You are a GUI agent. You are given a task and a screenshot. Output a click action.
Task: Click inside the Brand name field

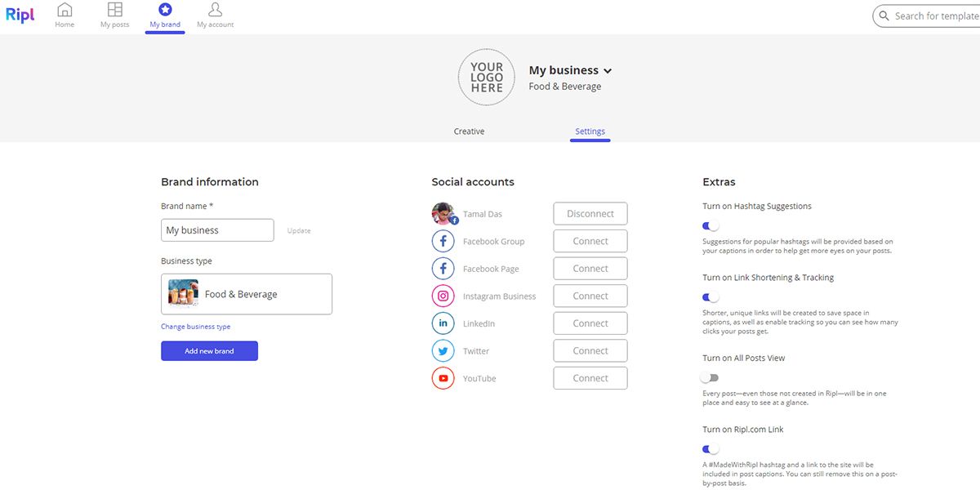(x=216, y=229)
